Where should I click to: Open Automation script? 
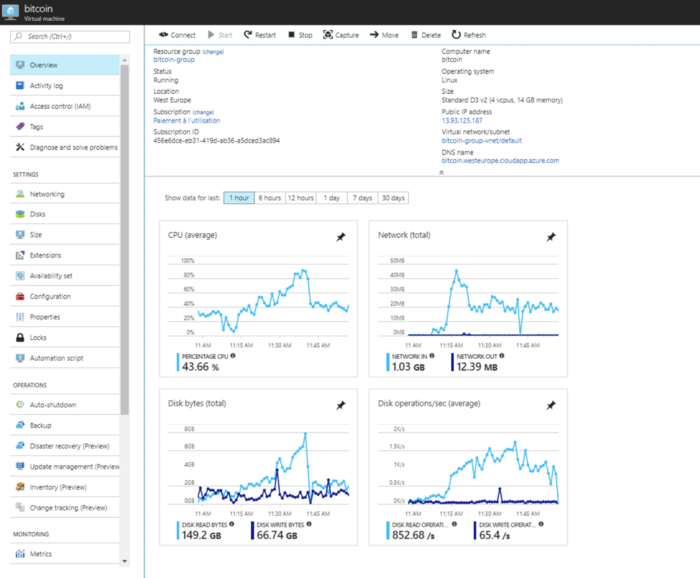65,358
